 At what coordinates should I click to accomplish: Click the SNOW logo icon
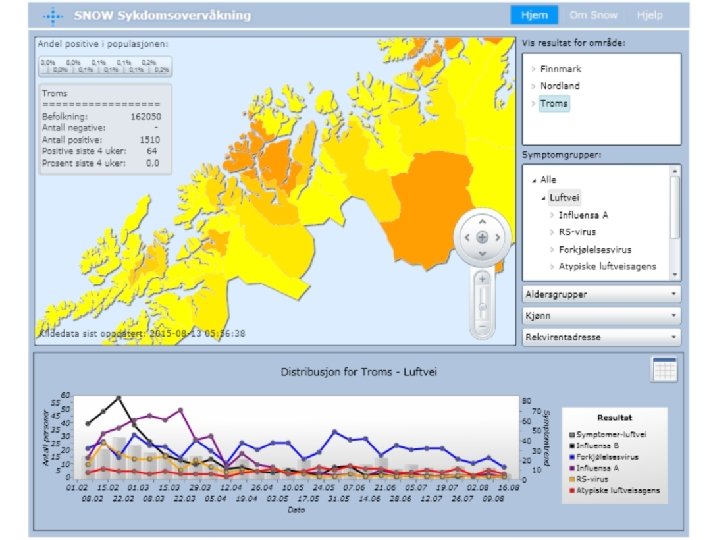(x=53, y=16)
